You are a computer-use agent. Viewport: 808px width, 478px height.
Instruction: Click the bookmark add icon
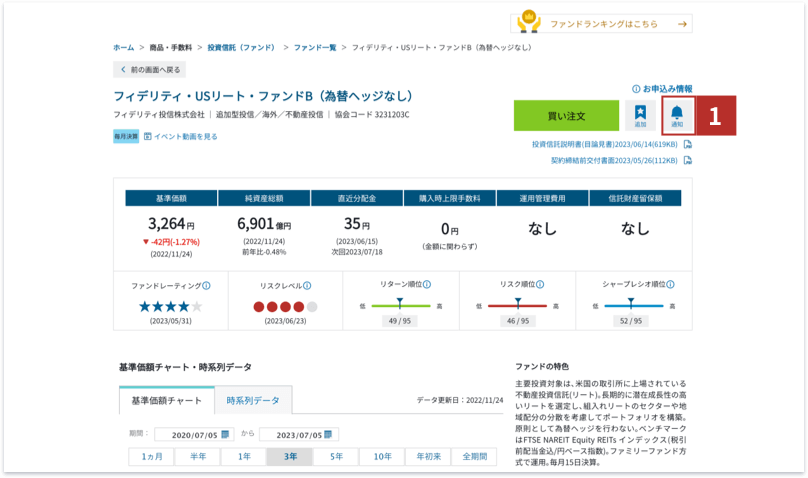tap(640, 116)
